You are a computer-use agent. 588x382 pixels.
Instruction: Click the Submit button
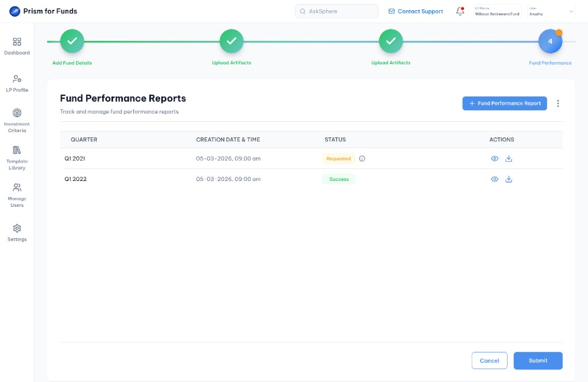click(x=537, y=361)
